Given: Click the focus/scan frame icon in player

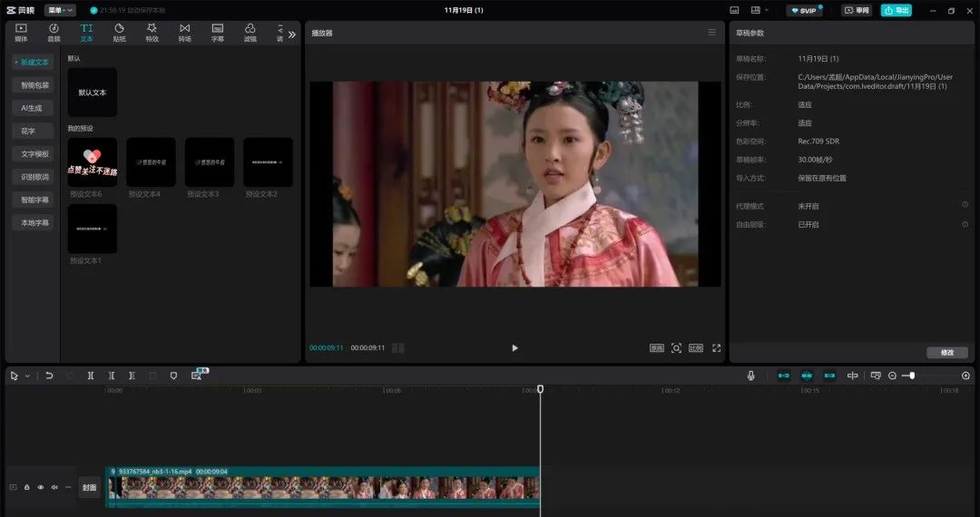Looking at the screenshot, I should [x=676, y=347].
